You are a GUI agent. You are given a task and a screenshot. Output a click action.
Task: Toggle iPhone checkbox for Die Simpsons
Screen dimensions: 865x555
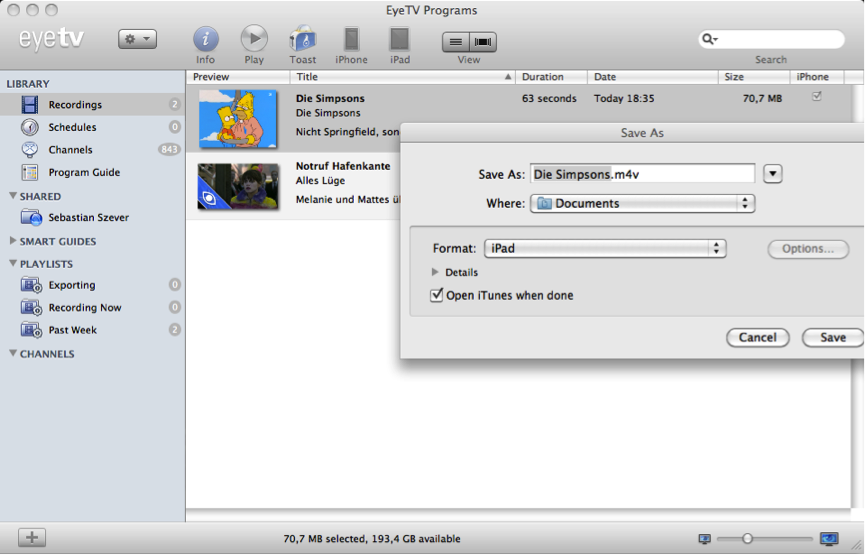pos(816,97)
